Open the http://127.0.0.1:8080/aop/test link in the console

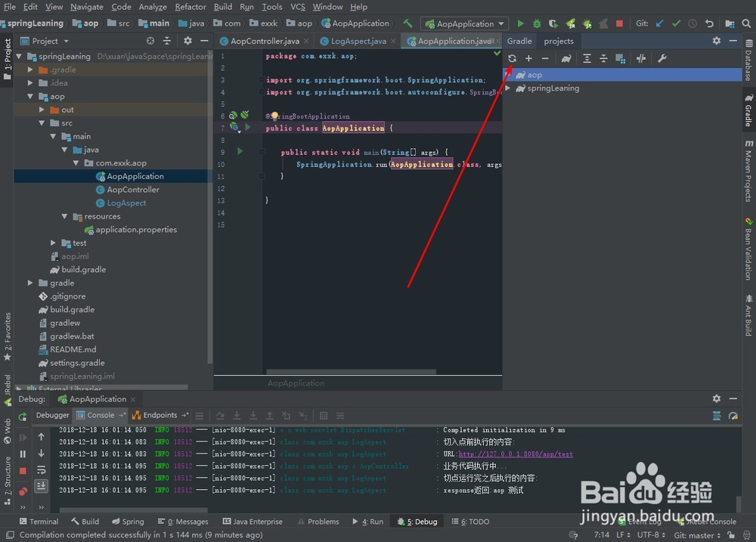pos(516,454)
